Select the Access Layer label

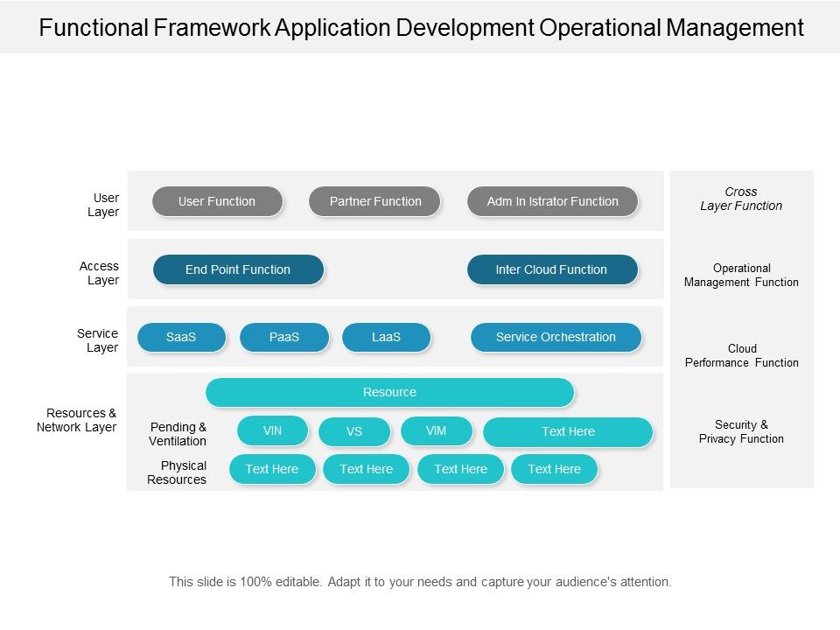pyautogui.click(x=99, y=273)
